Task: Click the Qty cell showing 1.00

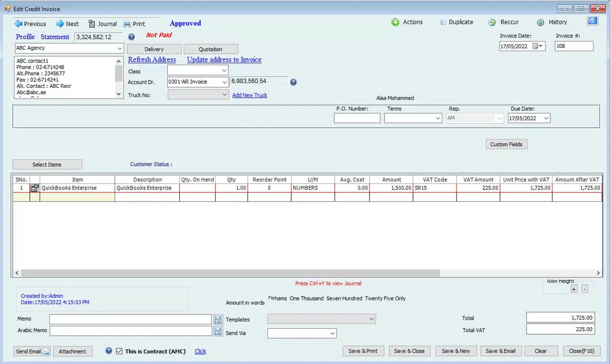Action: (231, 188)
